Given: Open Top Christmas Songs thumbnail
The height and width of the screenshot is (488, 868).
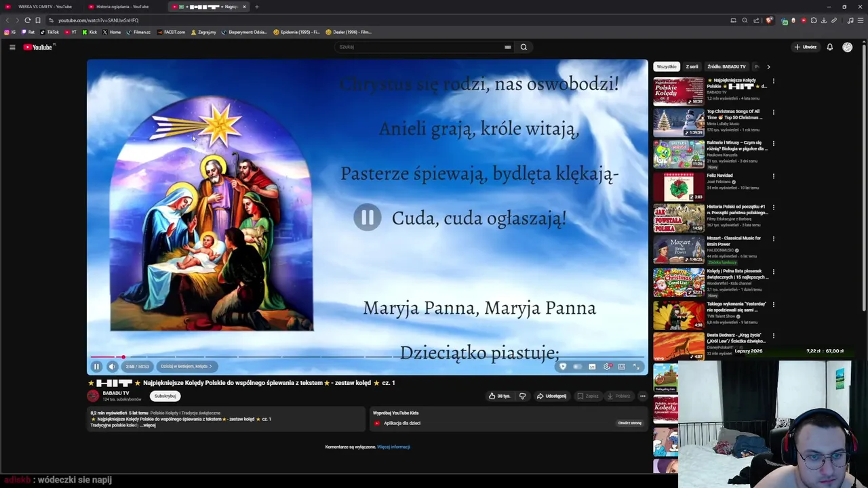Looking at the screenshot, I should pos(679,123).
